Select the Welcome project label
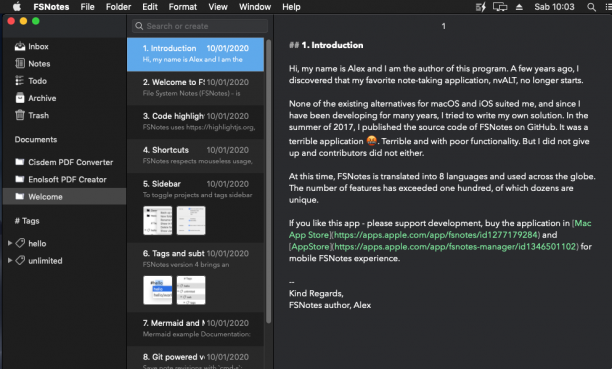The image size is (612, 369). click(45, 196)
